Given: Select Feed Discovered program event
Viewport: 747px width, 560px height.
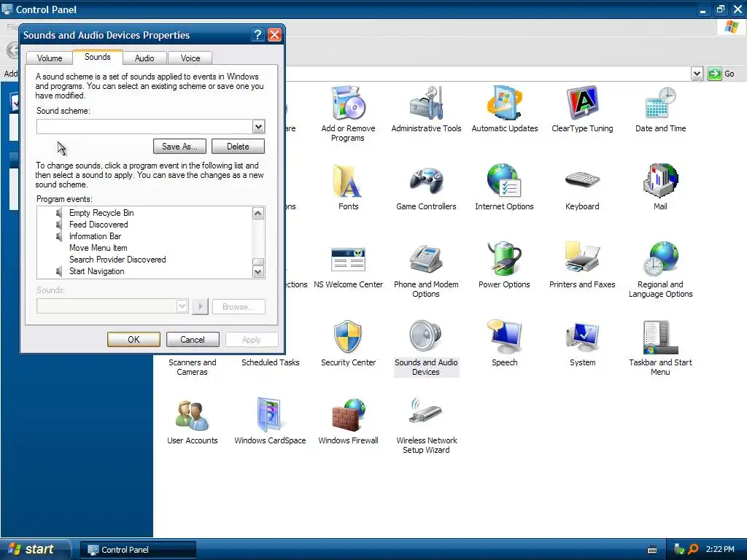Looking at the screenshot, I should [98, 225].
